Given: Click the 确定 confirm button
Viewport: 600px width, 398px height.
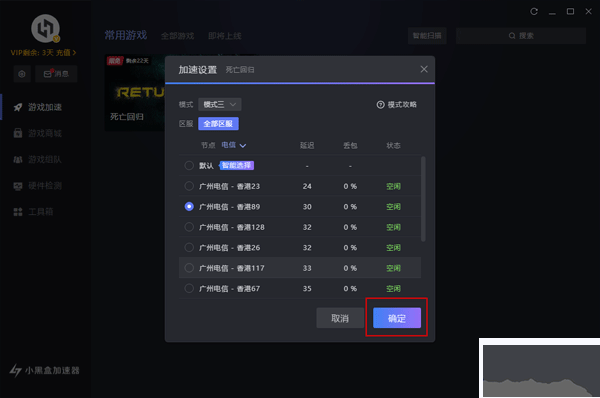Looking at the screenshot, I should (397, 318).
